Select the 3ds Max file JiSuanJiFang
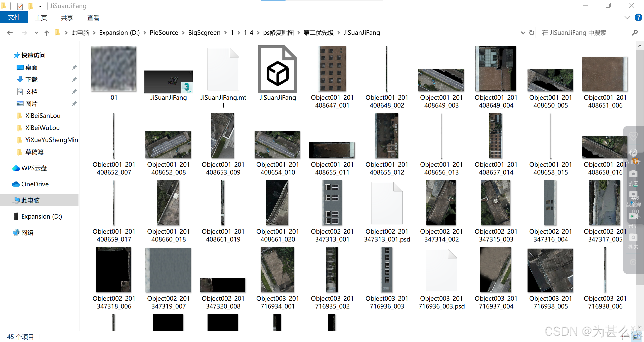Screen dimensions: 644x342 [168, 86]
